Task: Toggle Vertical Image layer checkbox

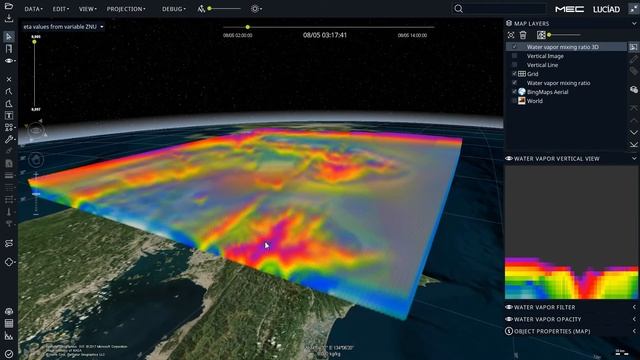Action: [x=514, y=56]
